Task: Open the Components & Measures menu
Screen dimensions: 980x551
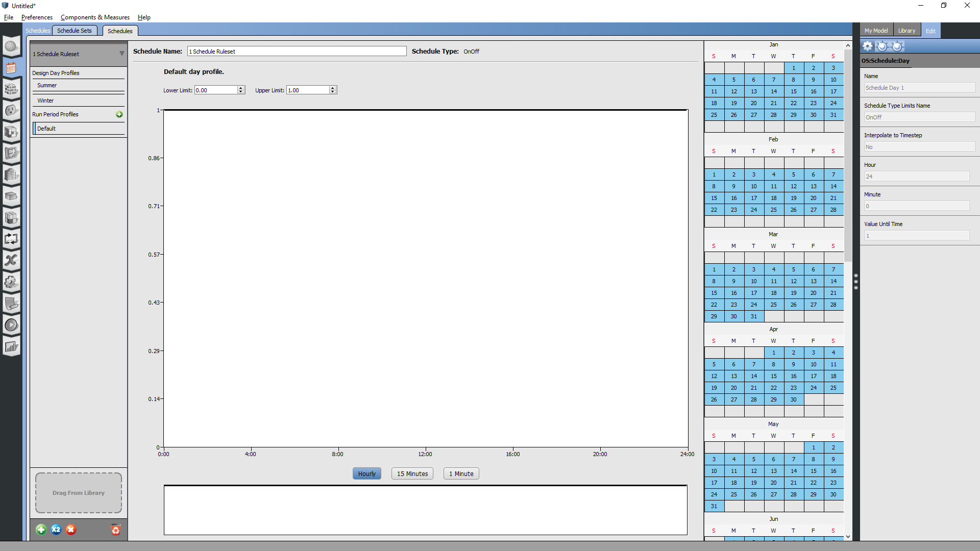Action: pyautogui.click(x=95, y=17)
